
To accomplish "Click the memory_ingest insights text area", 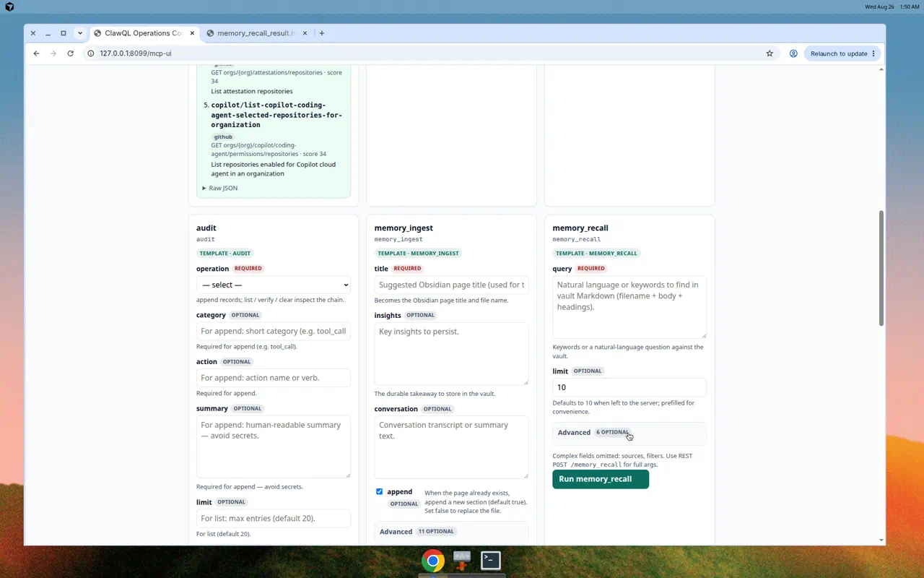I will (452, 354).
